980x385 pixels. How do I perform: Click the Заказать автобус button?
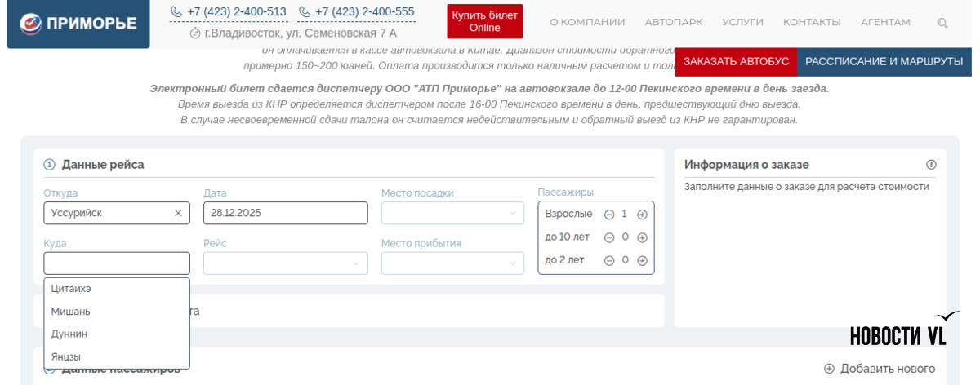pyautogui.click(x=736, y=61)
